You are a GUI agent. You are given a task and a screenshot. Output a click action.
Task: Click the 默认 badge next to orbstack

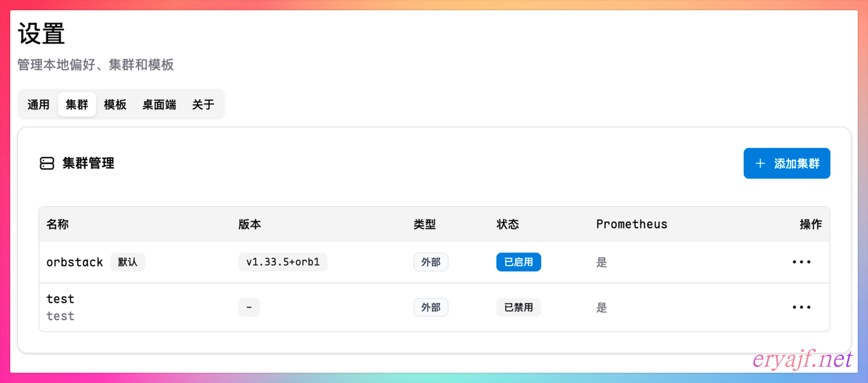[127, 262]
